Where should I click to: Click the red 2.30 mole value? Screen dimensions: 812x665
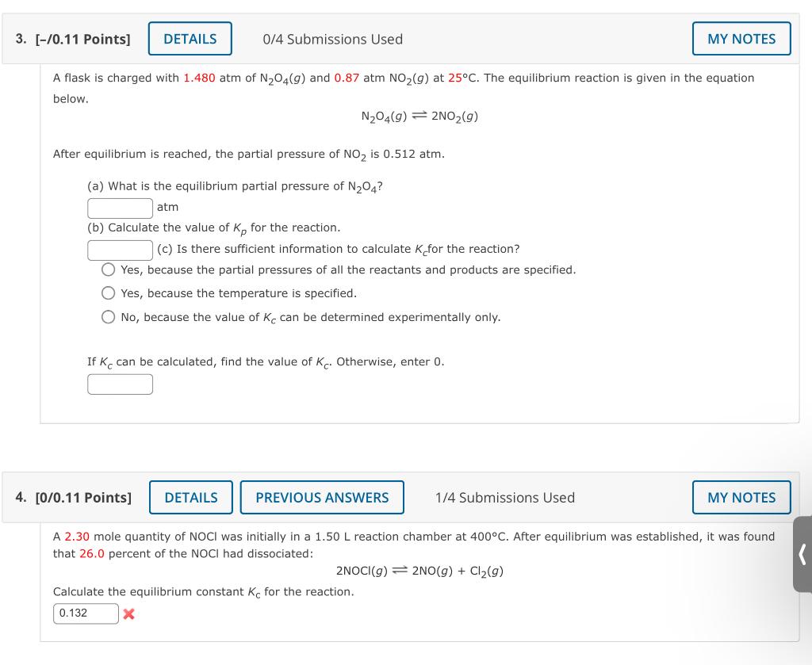77,537
